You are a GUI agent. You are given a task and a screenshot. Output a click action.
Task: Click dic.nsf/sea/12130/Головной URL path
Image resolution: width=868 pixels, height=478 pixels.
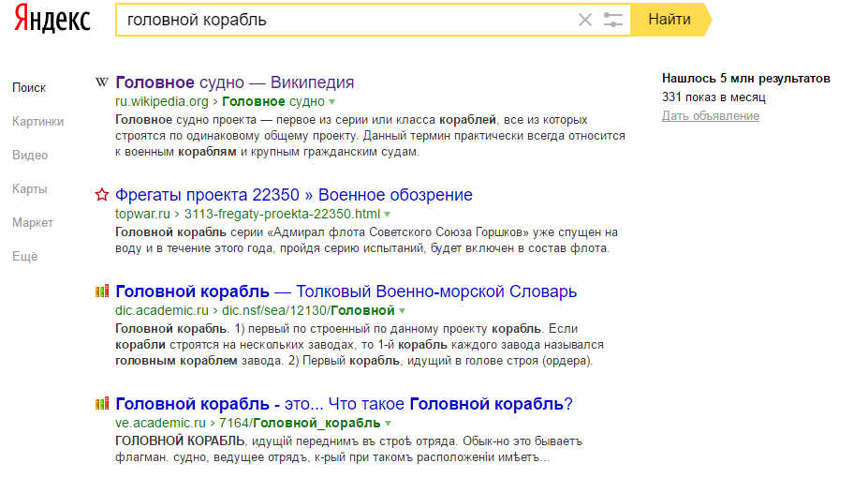point(308,310)
